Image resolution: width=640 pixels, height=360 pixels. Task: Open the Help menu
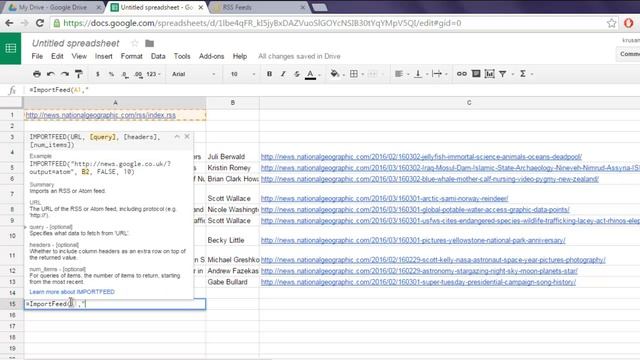[x=240, y=56]
